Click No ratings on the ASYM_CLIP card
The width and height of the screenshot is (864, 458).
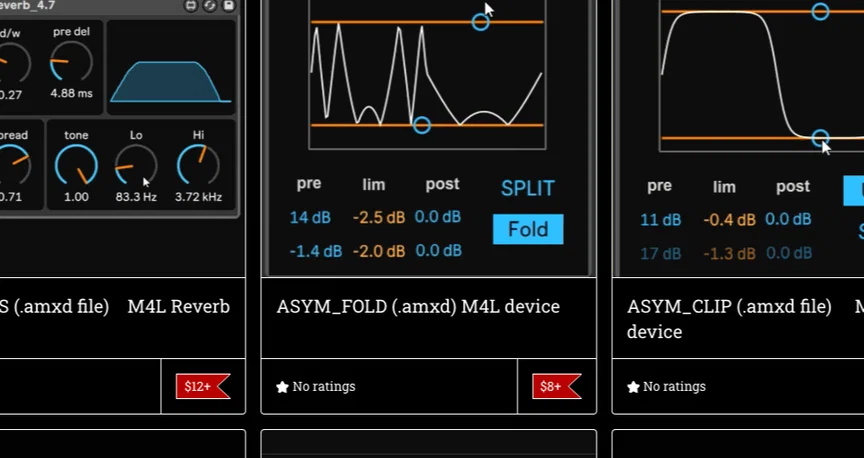coord(674,387)
